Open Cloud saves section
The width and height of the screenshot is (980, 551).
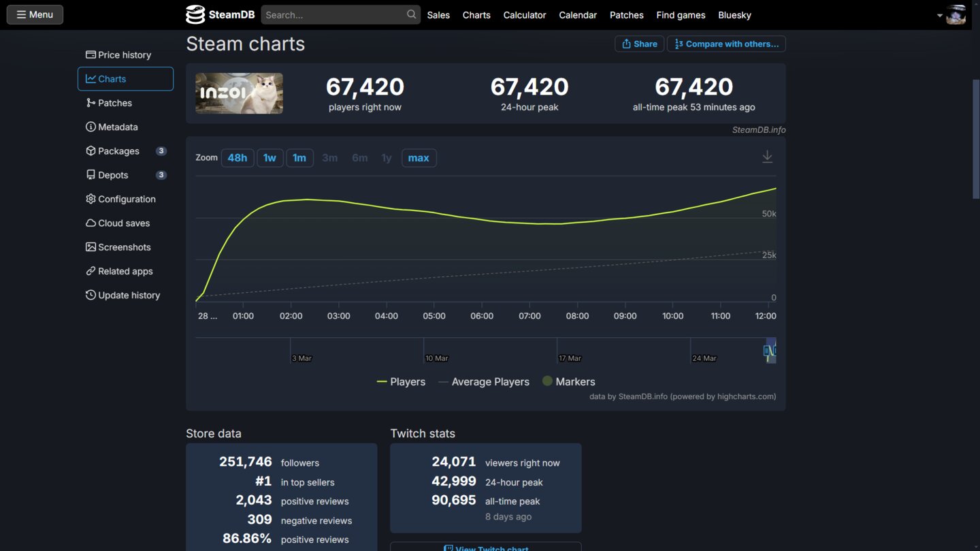[123, 223]
